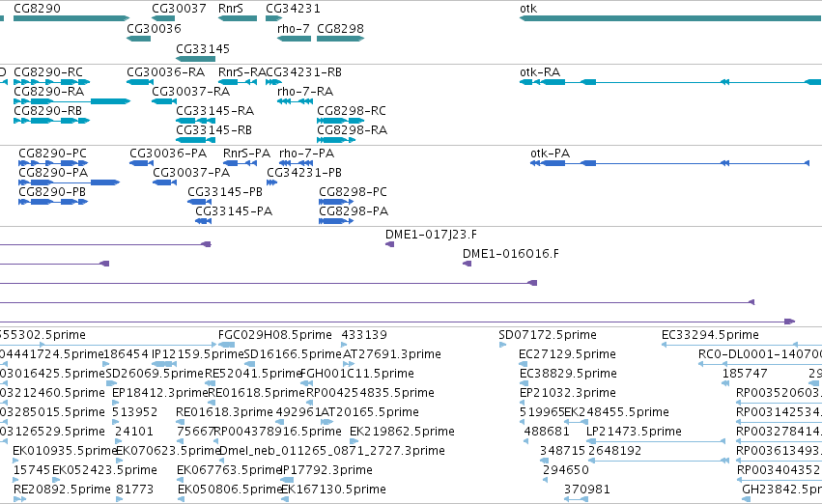Click EST SD16166.5prime

click(x=293, y=354)
